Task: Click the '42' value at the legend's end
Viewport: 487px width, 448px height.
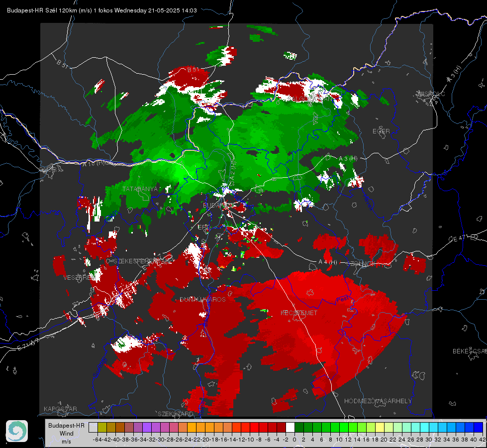Action: (x=483, y=440)
